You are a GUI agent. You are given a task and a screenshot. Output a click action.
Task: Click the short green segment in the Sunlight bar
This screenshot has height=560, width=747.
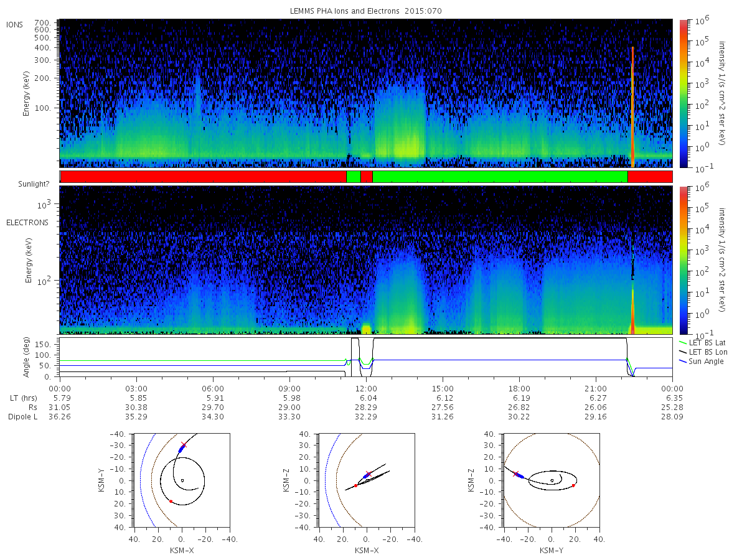coord(353,177)
